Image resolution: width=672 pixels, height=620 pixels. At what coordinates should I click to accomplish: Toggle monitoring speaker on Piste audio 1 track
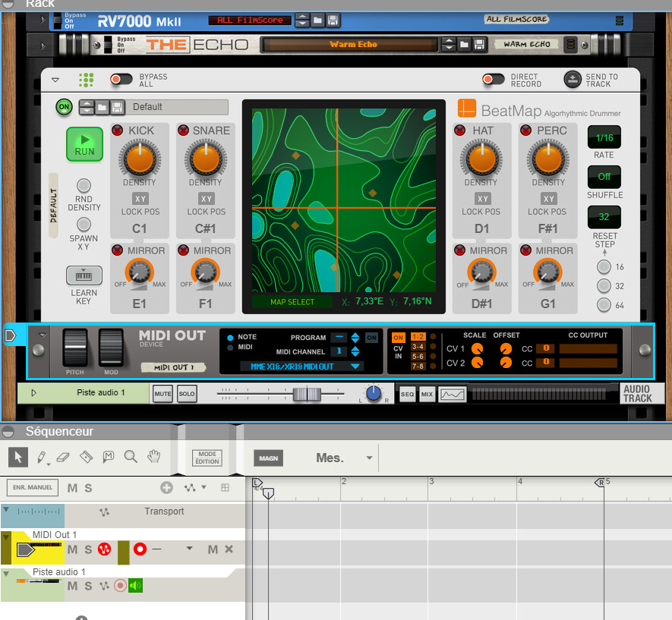pyautogui.click(x=135, y=585)
